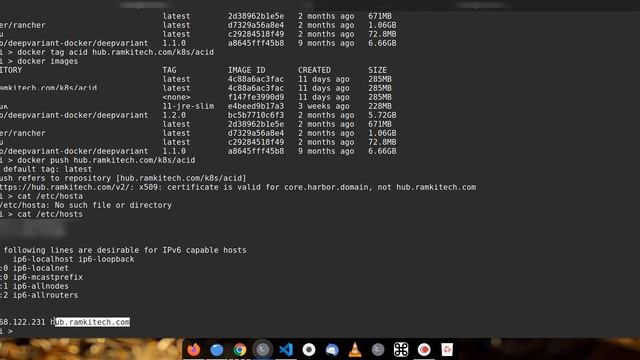Click the IMAGE ID column header
640x360 pixels.
click(x=247, y=70)
